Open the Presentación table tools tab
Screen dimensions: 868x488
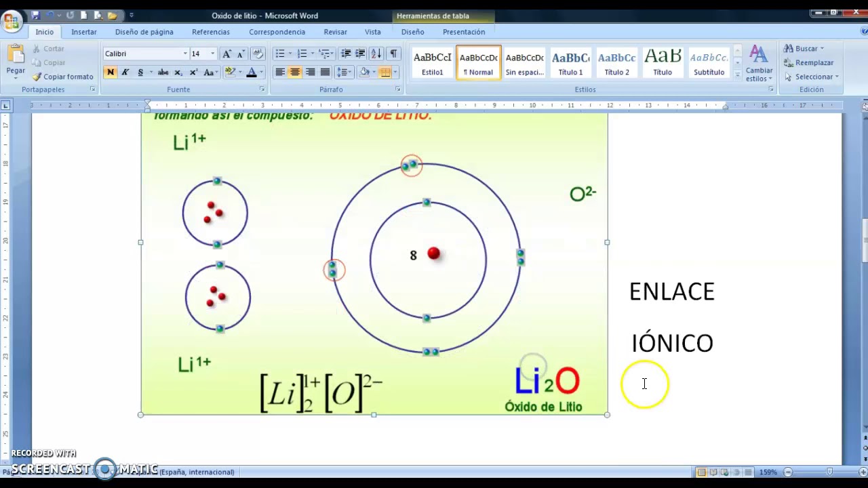coord(464,32)
